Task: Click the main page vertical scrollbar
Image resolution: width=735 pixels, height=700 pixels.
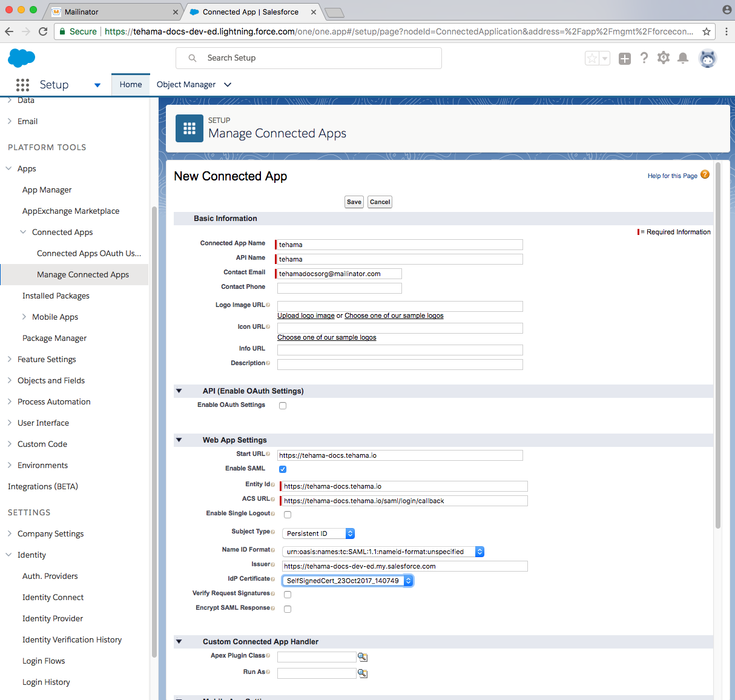Action: pos(718,345)
